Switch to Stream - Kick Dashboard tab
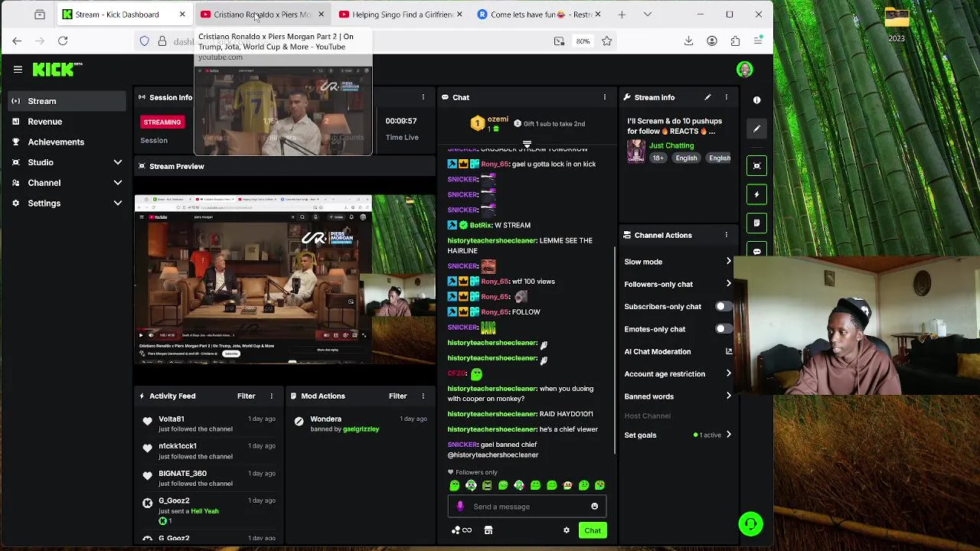This screenshot has width=980, height=551. (124, 15)
